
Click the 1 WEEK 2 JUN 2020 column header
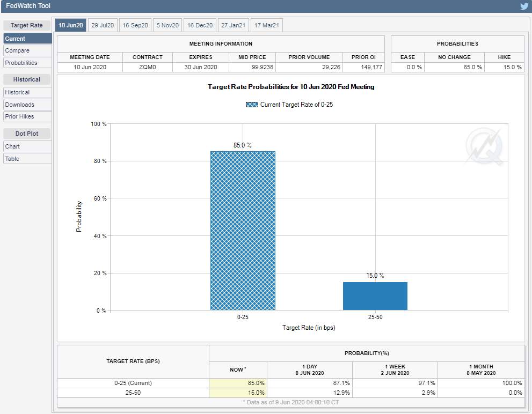coord(395,370)
